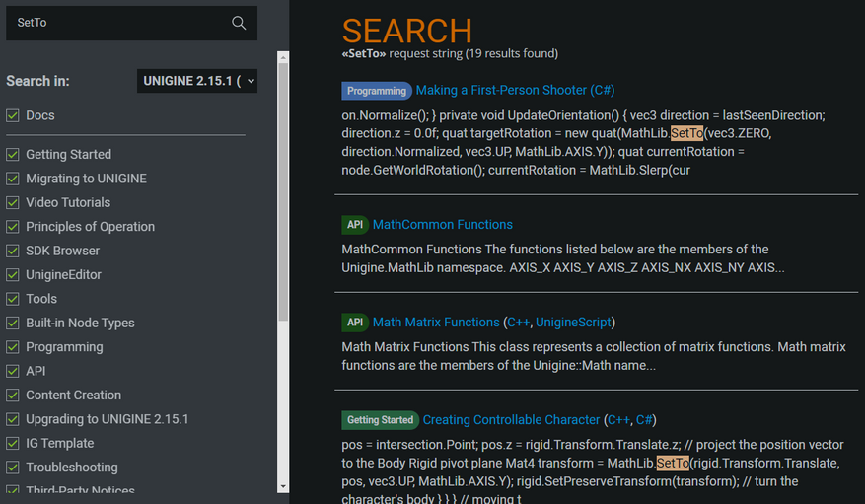Open Making a First-Person Shooter (C#) result
This screenshot has width=865, height=504.
pos(515,90)
